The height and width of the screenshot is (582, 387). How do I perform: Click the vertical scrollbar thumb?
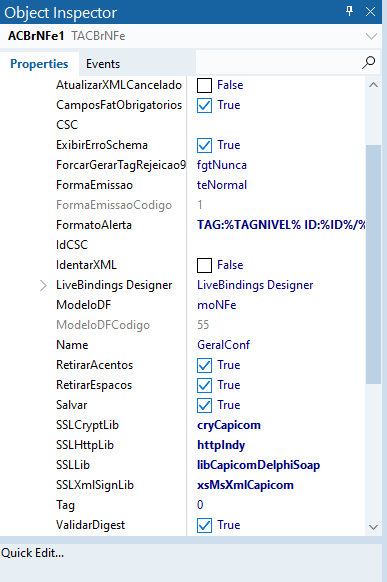(373, 264)
